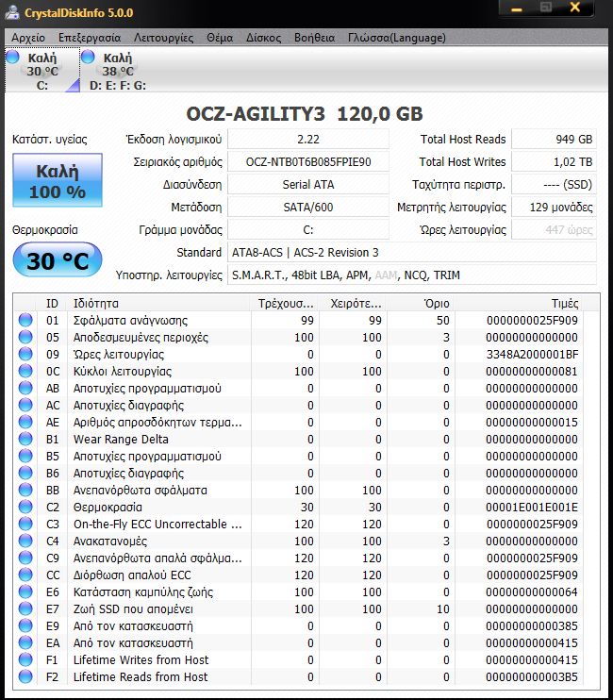This screenshot has width=613, height=700.
Task: Click the power-on count value 129 μονάδες
Action: coord(554,208)
